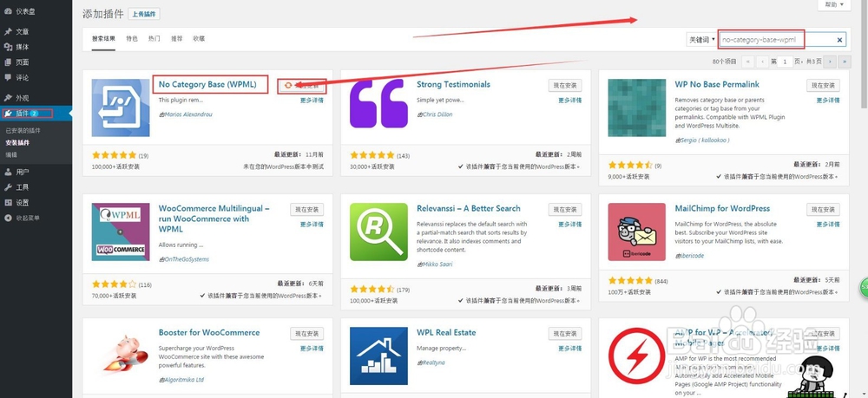View more details for WP No Base Permalink
Screen dimensions: 868x398
click(x=828, y=101)
